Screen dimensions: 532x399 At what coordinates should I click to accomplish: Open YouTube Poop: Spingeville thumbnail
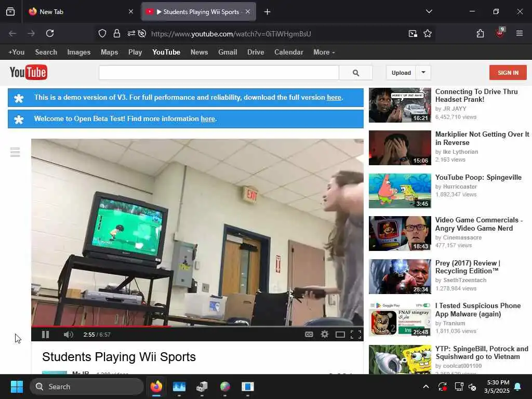click(400, 191)
